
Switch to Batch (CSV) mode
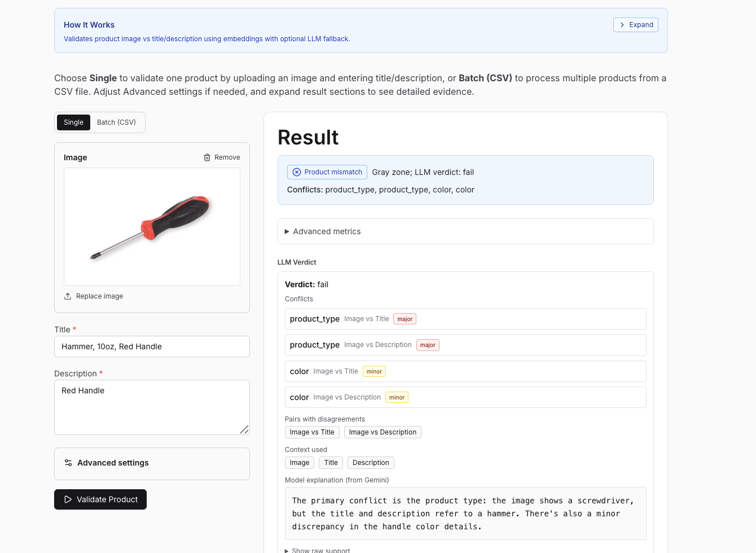click(116, 122)
